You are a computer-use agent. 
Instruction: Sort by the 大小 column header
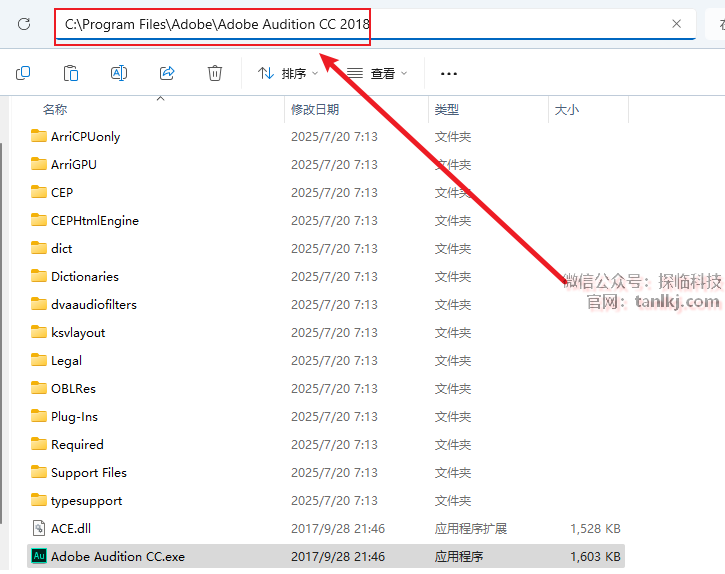point(566,110)
